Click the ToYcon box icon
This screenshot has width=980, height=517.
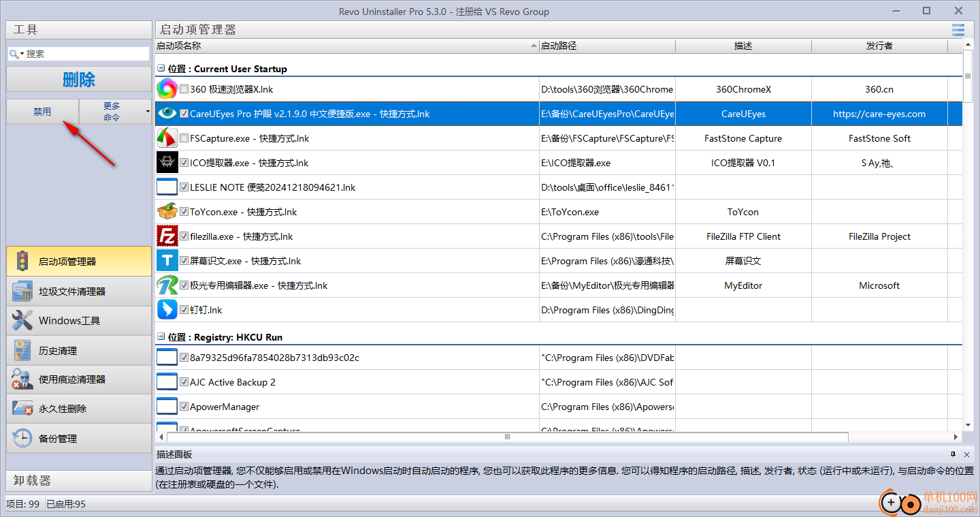pos(167,212)
